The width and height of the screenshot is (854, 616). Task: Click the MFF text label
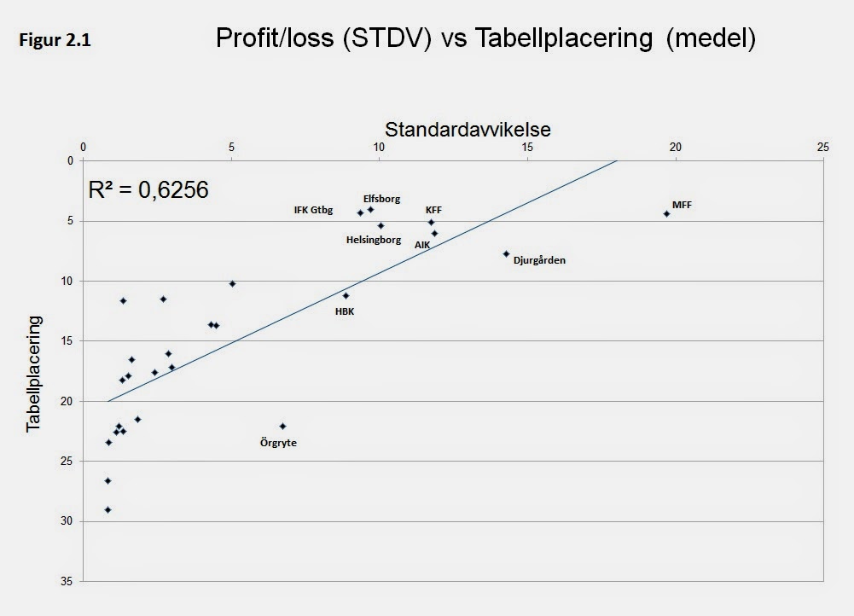(682, 205)
